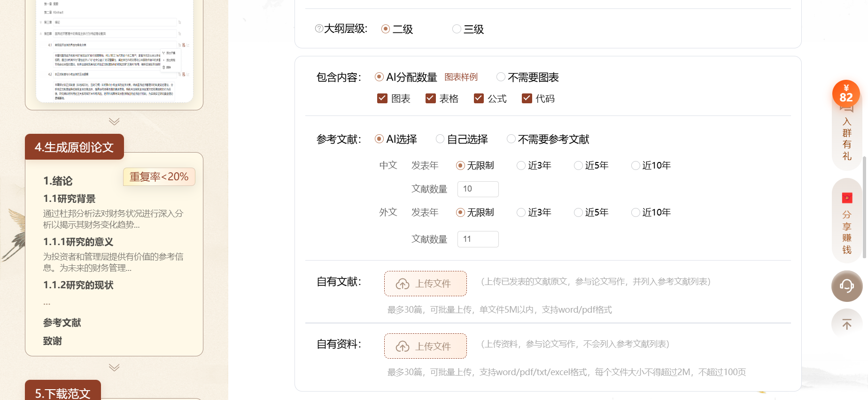Click the help question icon beside 大纲层级
868x400 pixels.
(319, 29)
